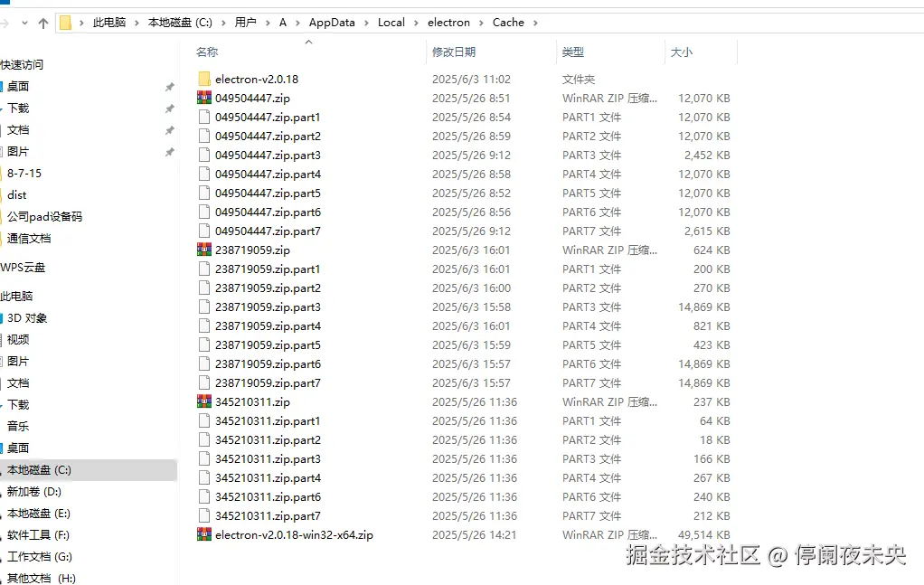Open dist folder in sidebar
The width and height of the screenshot is (924, 585).
(16, 195)
